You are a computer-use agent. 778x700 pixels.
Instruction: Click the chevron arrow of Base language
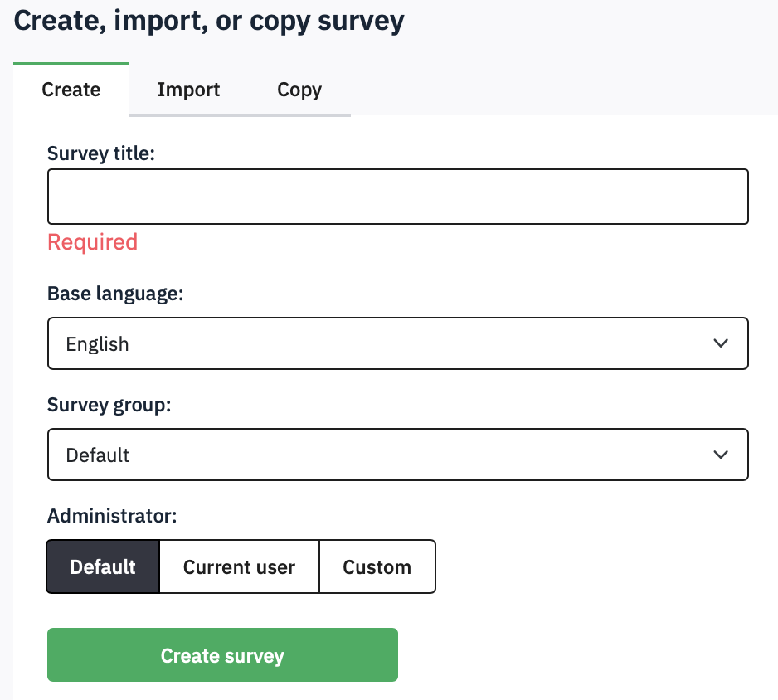pyautogui.click(x=721, y=343)
